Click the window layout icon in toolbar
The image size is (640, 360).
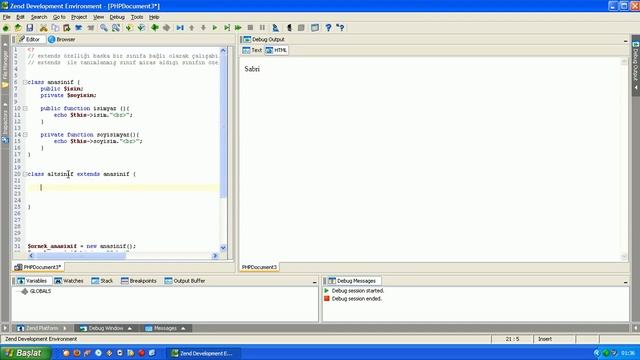[315, 28]
